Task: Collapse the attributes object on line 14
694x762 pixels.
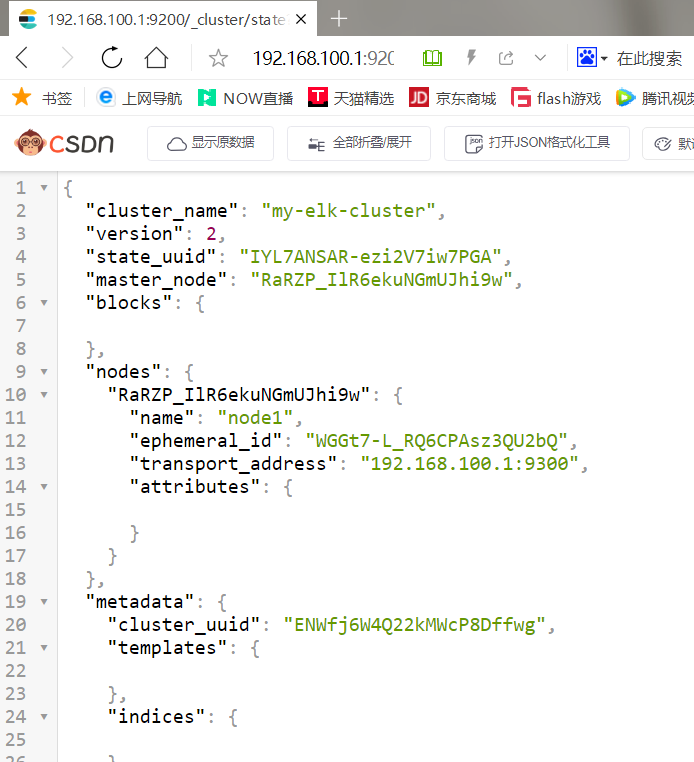Action: pyautogui.click(x=44, y=486)
